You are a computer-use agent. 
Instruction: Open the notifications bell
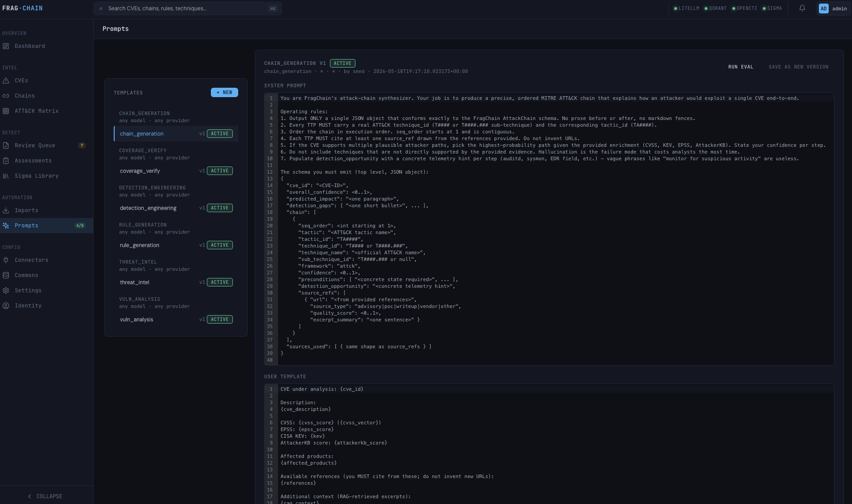802,8
